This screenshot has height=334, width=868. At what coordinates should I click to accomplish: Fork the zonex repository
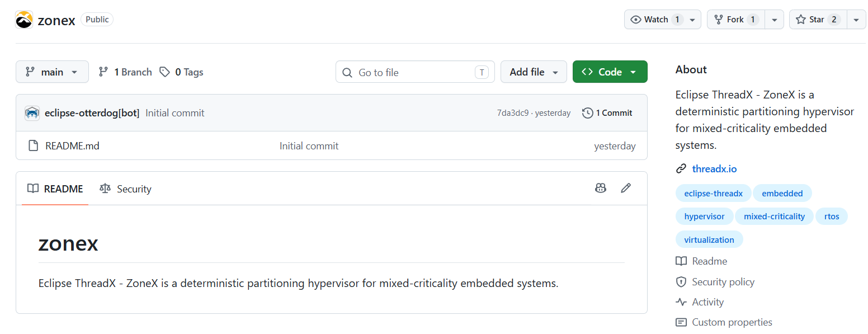point(735,20)
